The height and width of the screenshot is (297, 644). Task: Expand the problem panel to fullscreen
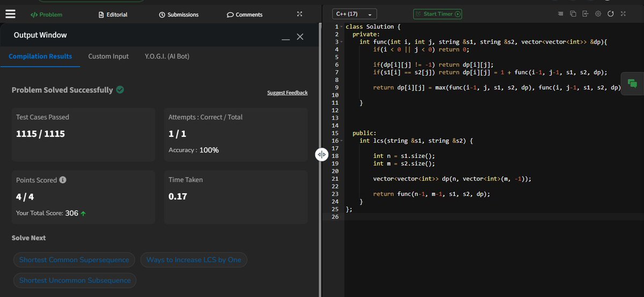click(299, 14)
